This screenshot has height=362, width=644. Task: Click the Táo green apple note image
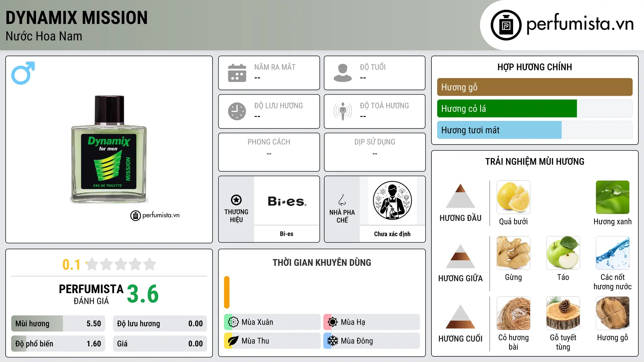[563, 253]
